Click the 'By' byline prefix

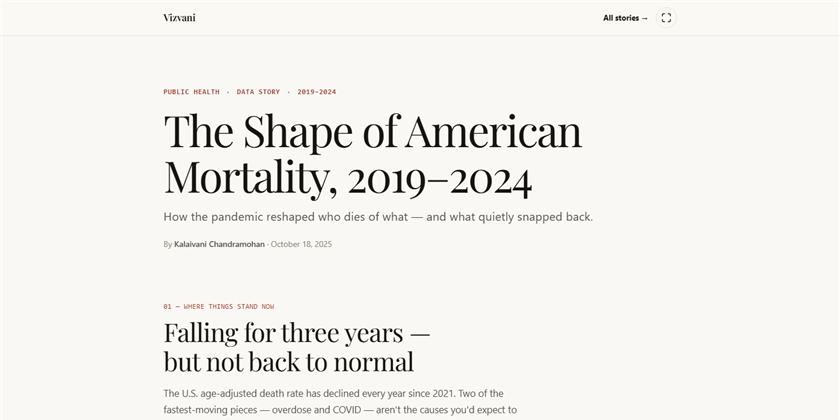pos(168,244)
